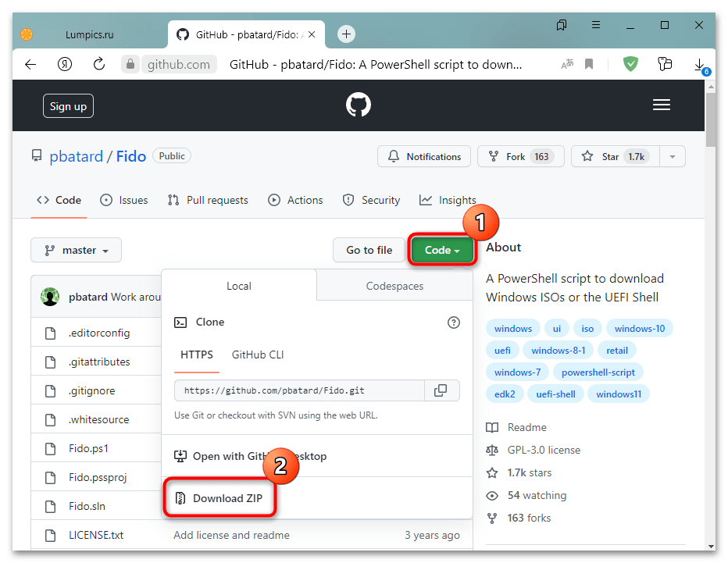Open the pbatard owner link
The width and height of the screenshot is (728, 563).
click(76, 156)
